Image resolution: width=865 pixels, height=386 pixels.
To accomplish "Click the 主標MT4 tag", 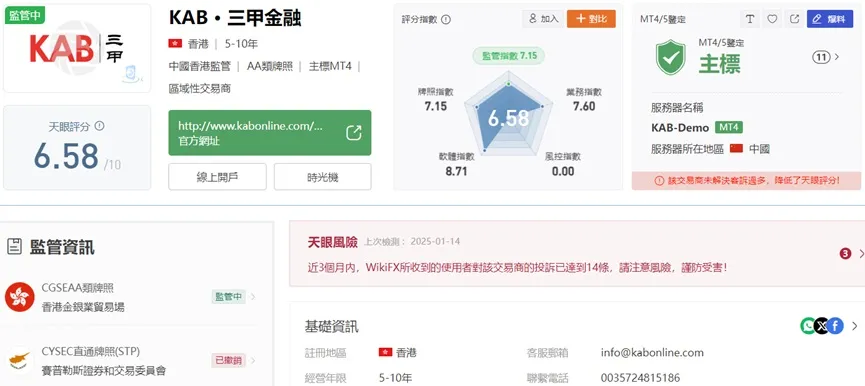I will pyautogui.click(x=330, y=66).
